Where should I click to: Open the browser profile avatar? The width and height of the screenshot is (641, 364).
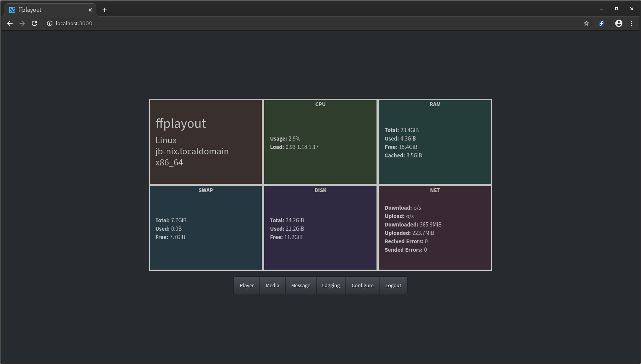click(619, 23)
